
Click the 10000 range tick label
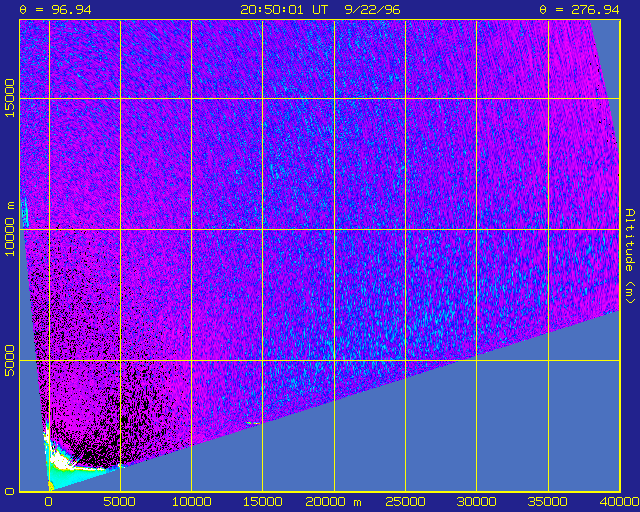pyautogui.click(x=191, y=502)
